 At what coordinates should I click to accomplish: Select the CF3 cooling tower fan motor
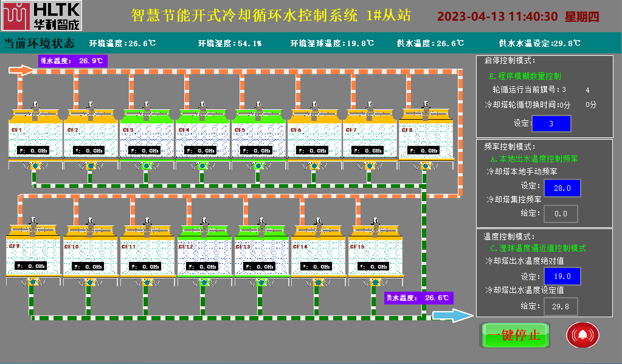click(147, 107)
